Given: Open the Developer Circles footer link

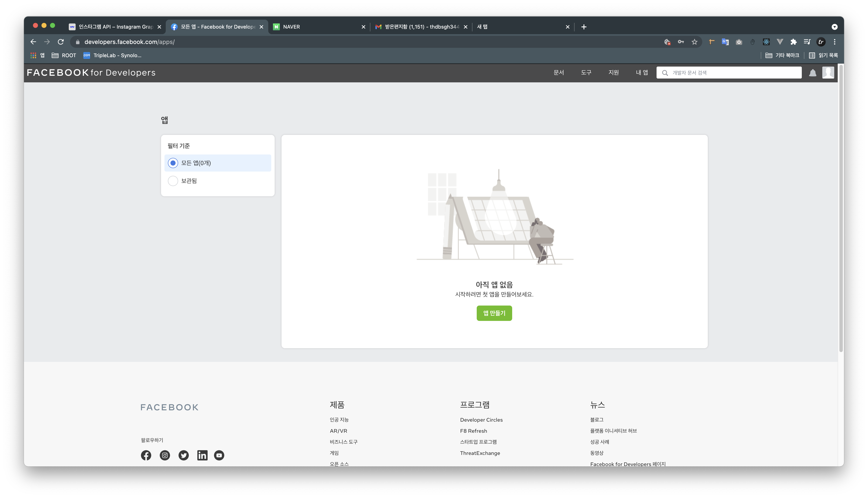Looking at the screenshot, I should (x=481, y=420).
